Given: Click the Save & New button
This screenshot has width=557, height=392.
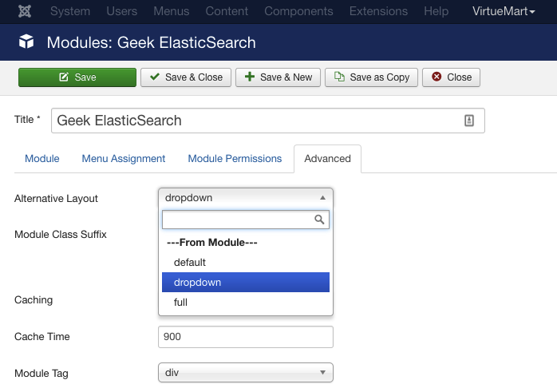Looking at the screenshot, I should coord(278,77).
